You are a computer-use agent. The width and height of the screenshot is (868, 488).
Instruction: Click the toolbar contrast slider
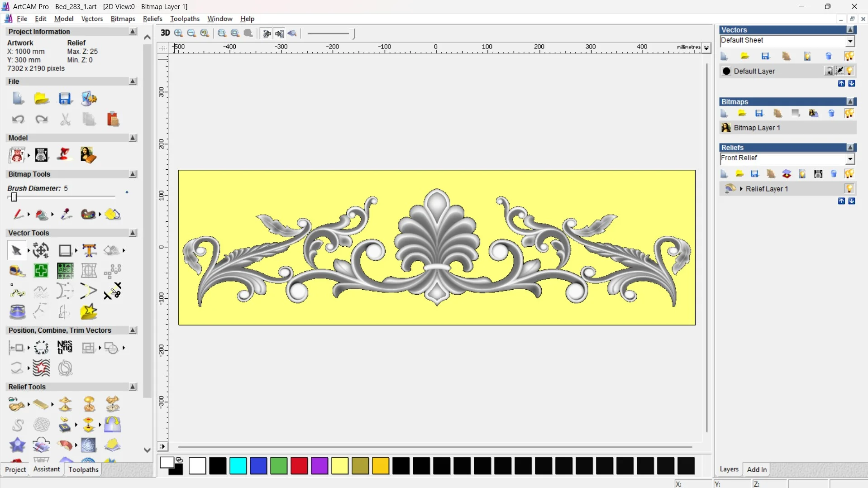(331, 33)
